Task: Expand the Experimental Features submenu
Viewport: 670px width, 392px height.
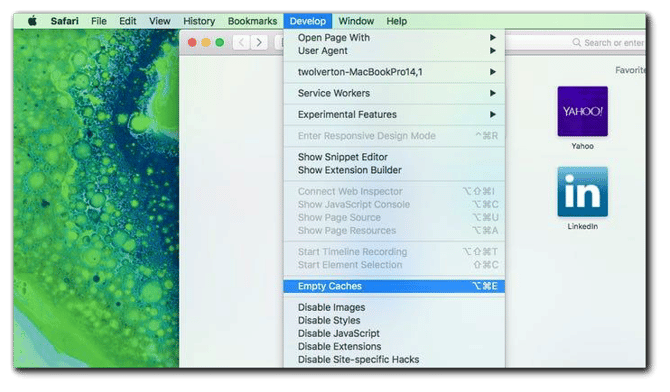Action: pyautogui.click(x=394, y=115)
